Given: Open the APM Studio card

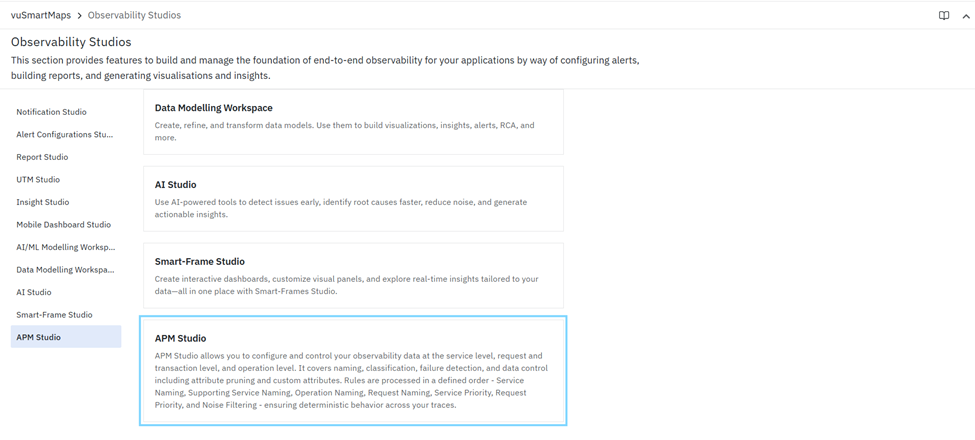Looking at the screenshot, I should pyautogui.click(x=353, y=370).
